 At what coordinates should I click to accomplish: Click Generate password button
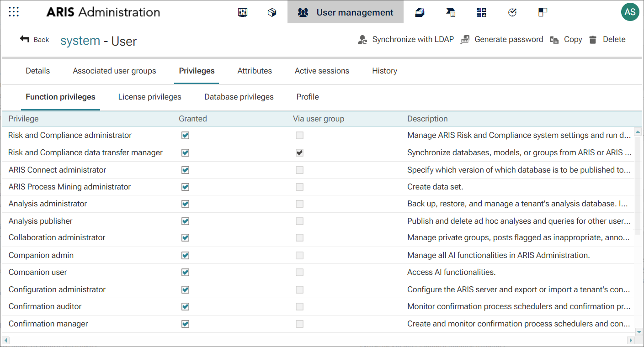(x=501, y=40)
